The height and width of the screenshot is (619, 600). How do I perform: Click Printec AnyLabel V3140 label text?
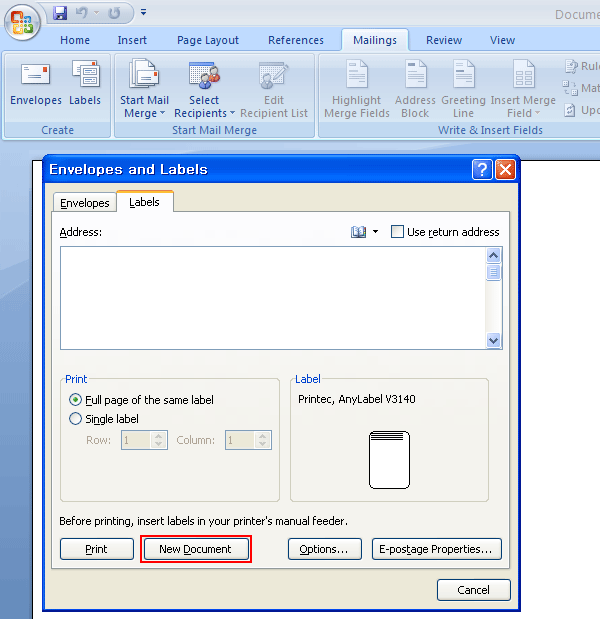click(x=356, y=399)
